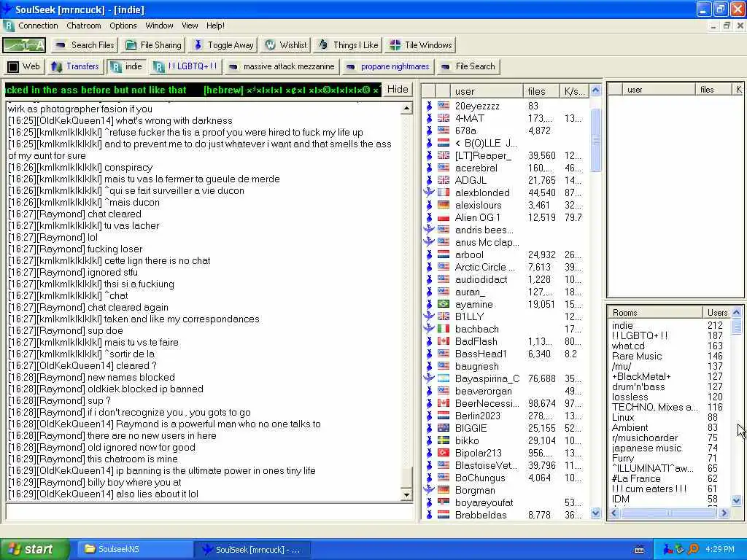The width and height of the screenshot is (747, 560).
Task: Select user Brabbeldas in the list
Action: coord(481,515)
